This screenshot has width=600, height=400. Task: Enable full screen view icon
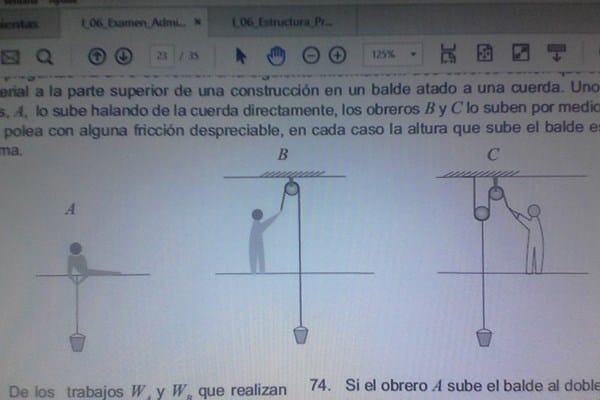coord(520,52)
